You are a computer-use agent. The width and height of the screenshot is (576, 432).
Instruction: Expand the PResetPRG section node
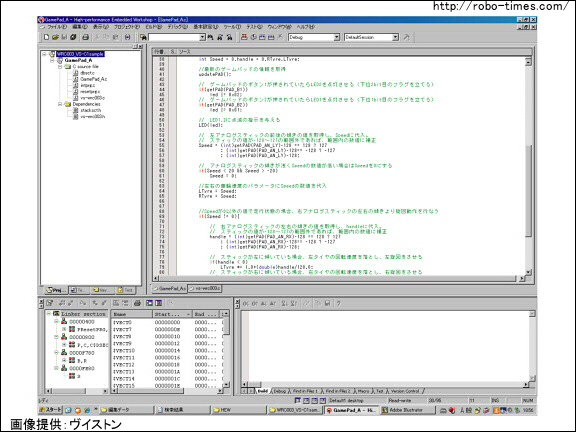(64, 330)
